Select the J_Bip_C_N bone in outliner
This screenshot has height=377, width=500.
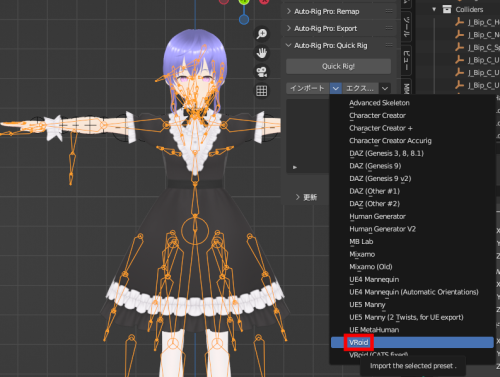(x=483, y=35)
